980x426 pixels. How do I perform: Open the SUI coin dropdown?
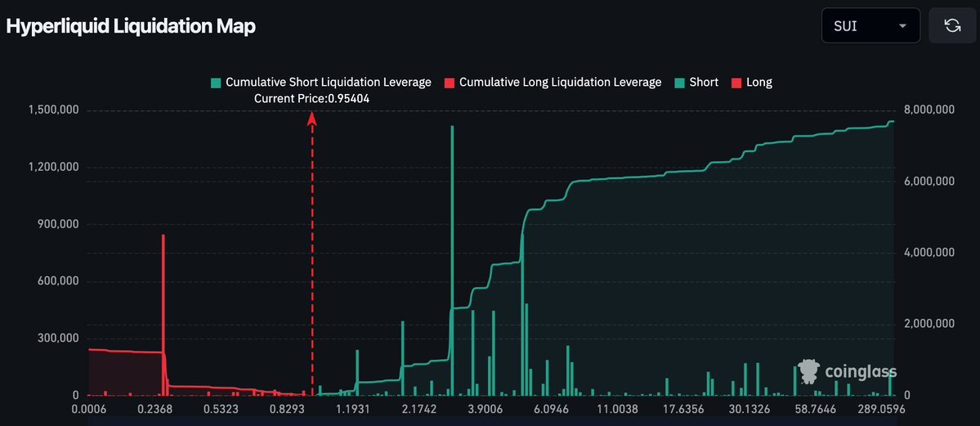tap(870, 25)
